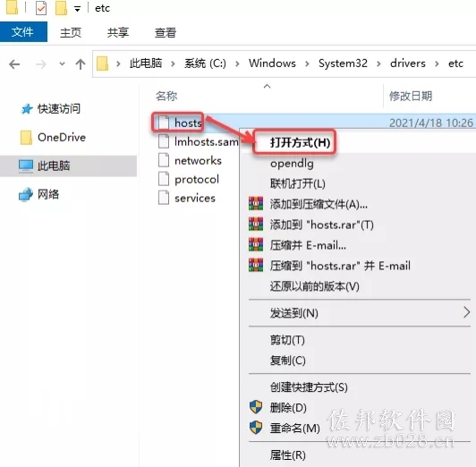This screenshot has height=467, width=476.
Task: Click the back navigation arrow
Action: [x=14, y=64]
